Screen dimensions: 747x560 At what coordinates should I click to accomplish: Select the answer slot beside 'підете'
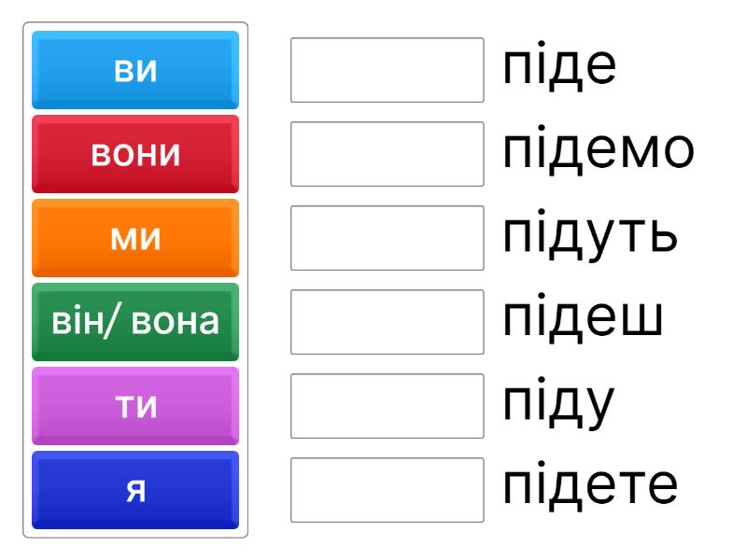(x=388, y=490)
